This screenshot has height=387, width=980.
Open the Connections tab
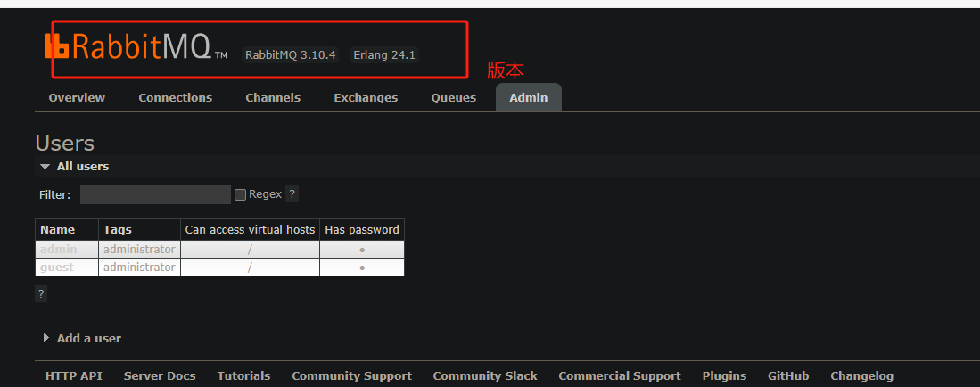pos(176,97)
